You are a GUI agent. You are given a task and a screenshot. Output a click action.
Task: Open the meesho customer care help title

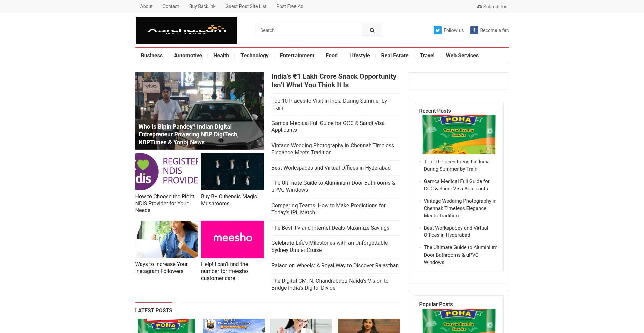tap(224, 271)
